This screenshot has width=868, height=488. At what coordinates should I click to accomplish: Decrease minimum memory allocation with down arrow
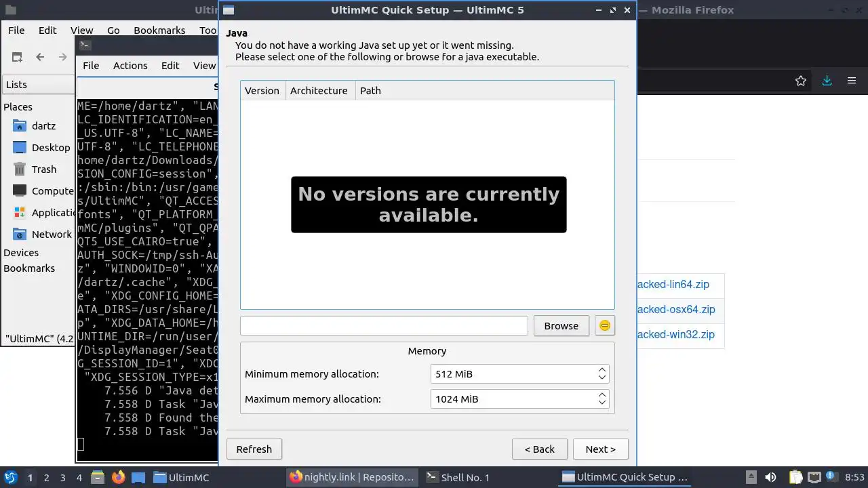pos(602,378)
